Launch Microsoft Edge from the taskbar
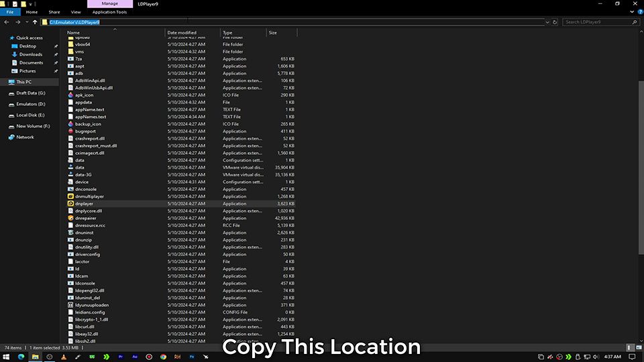644x362 pixels. [21, 357]
